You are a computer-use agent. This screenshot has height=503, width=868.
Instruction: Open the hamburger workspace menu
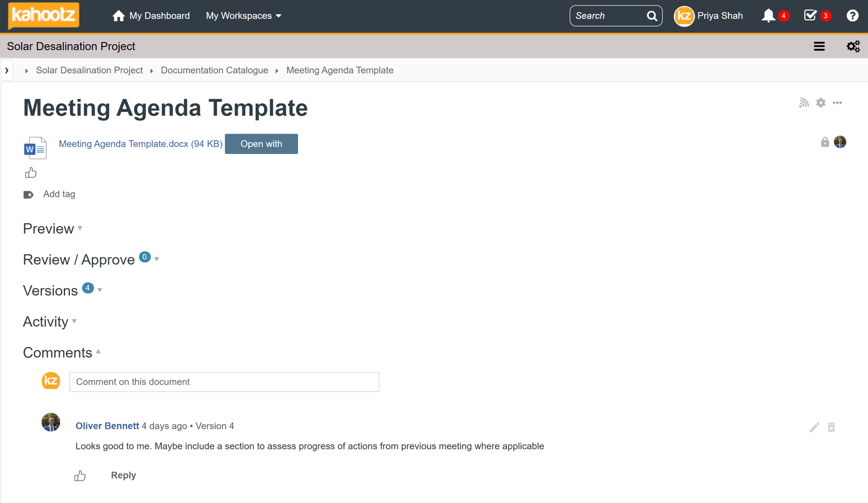[819, 46]
